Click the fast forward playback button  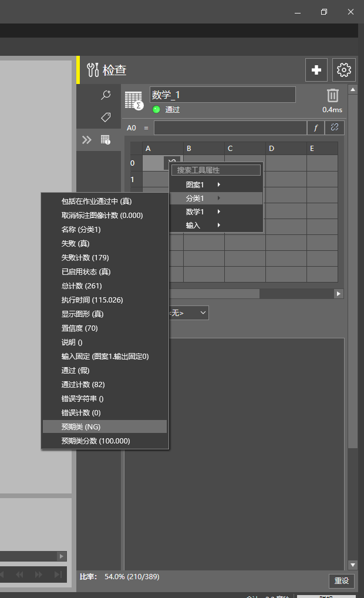39,575
